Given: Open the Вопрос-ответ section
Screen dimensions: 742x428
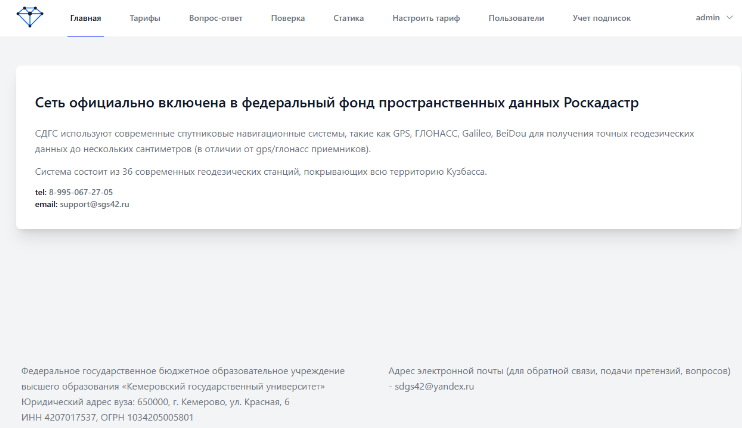Looking at the screenshot, I should point(215,18).
